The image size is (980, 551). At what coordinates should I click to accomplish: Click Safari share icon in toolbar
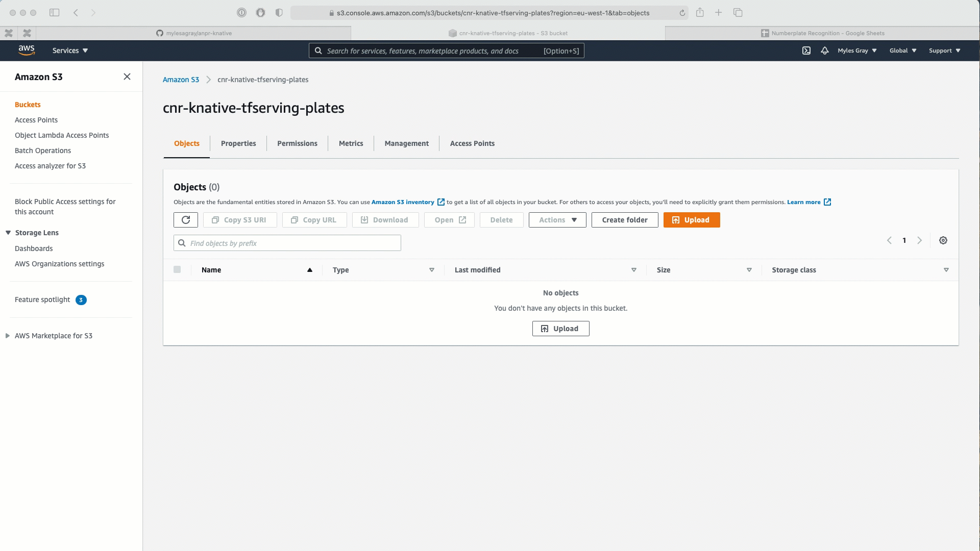click(x=700, y=13)
